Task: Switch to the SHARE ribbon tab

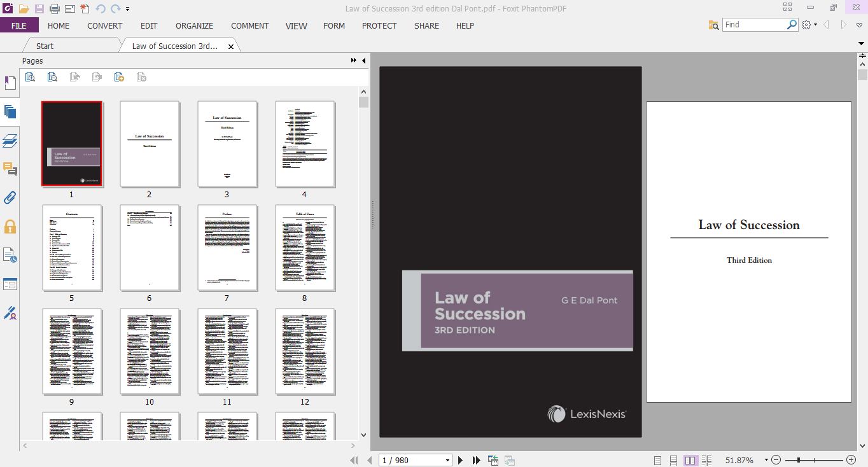Action: pyautogui.click(x=426, y=25)
